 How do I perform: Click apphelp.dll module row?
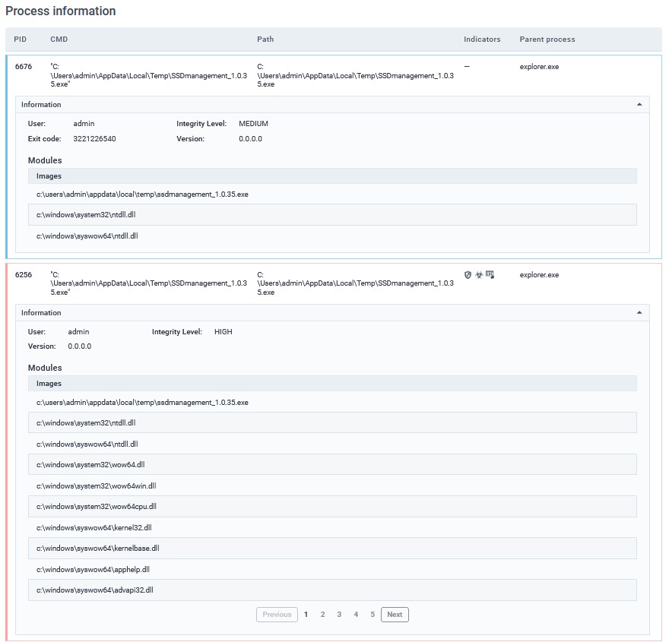click(x=332, y=569)
